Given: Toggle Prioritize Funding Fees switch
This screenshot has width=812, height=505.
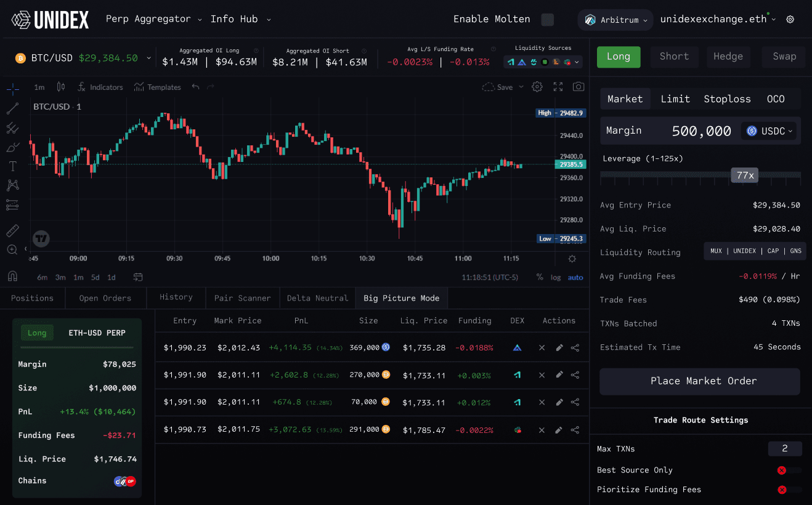Looking at the screenshot, I should click(787, 490).
